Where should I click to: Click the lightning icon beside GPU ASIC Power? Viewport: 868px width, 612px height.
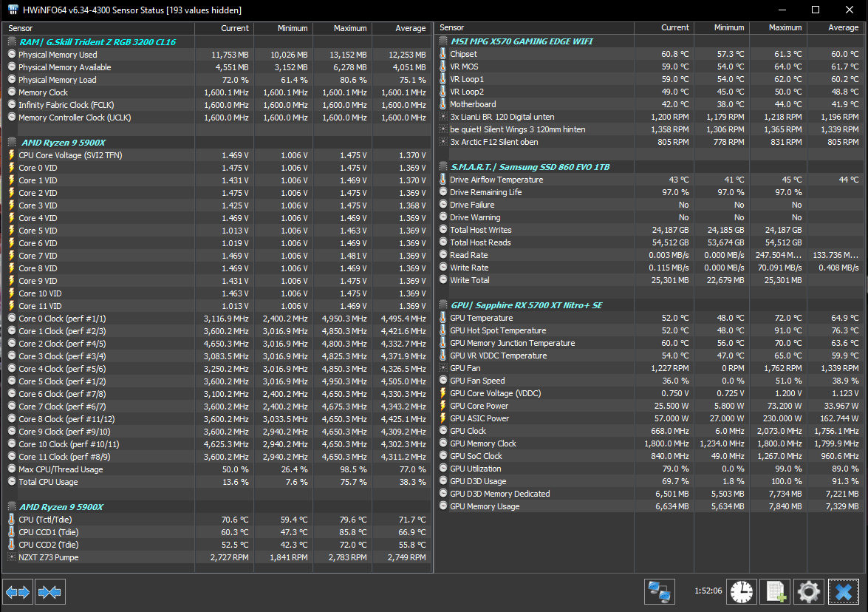(442, 418)
